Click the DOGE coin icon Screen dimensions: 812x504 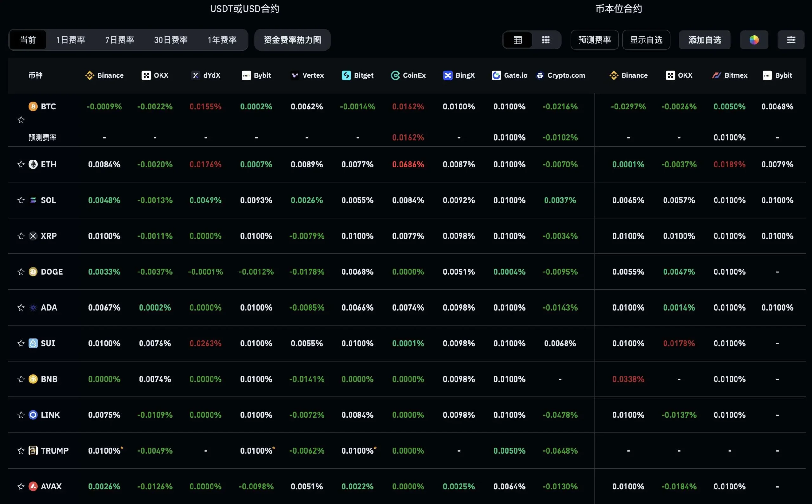click(33, 272)
